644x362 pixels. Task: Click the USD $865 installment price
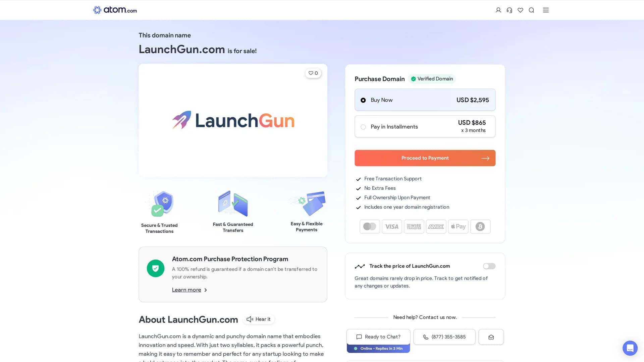(472, 123)
